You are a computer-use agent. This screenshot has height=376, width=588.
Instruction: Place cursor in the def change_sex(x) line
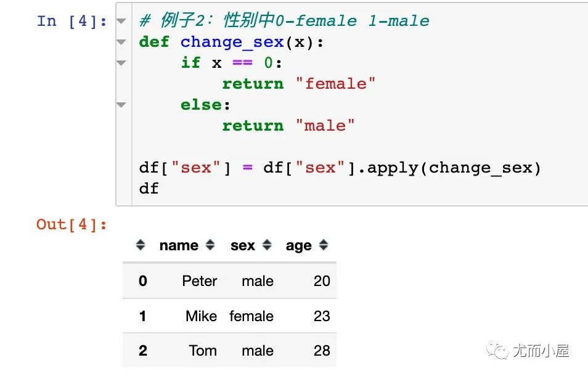click(x=231, y=42)
